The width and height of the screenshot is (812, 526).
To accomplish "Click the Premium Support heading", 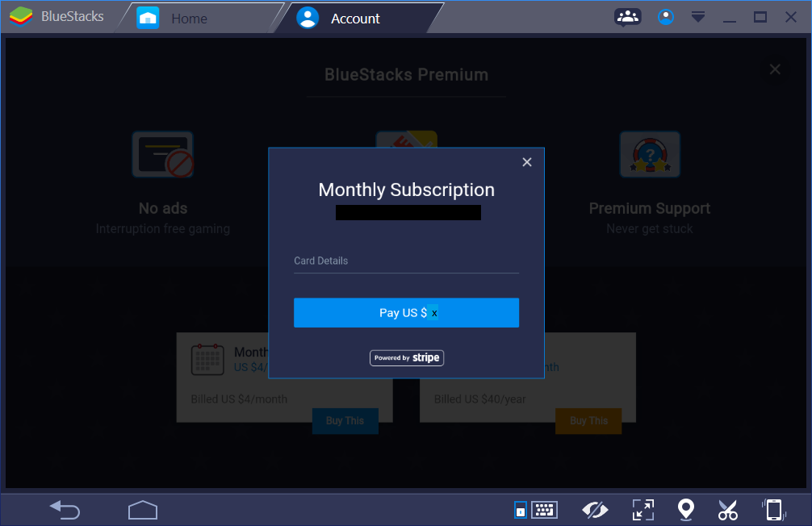I will (650, 209).
